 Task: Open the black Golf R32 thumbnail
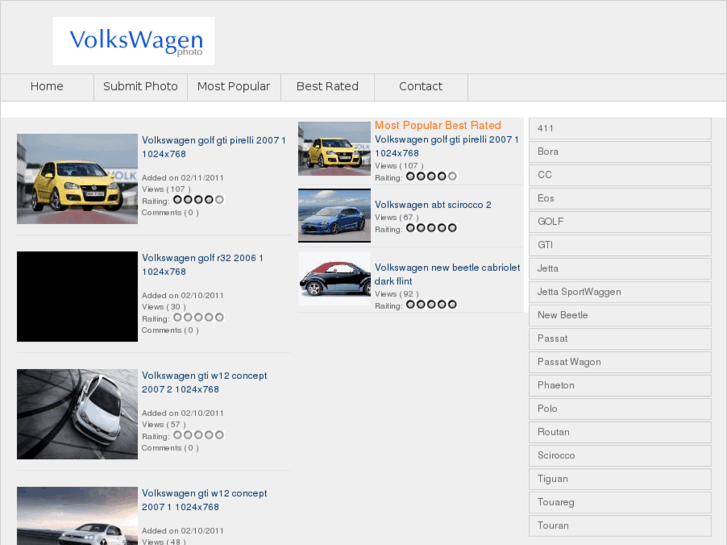coord(77,296)
